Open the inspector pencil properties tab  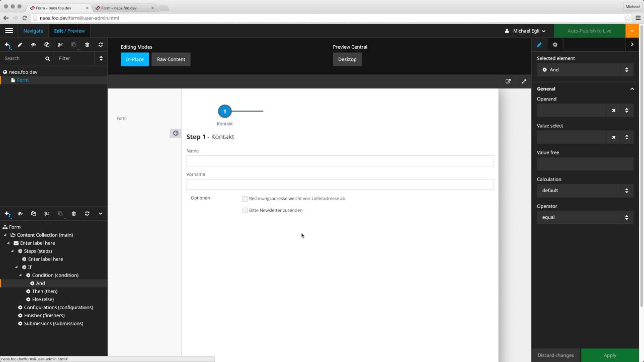pyautogui.click(x=539, y=45)
